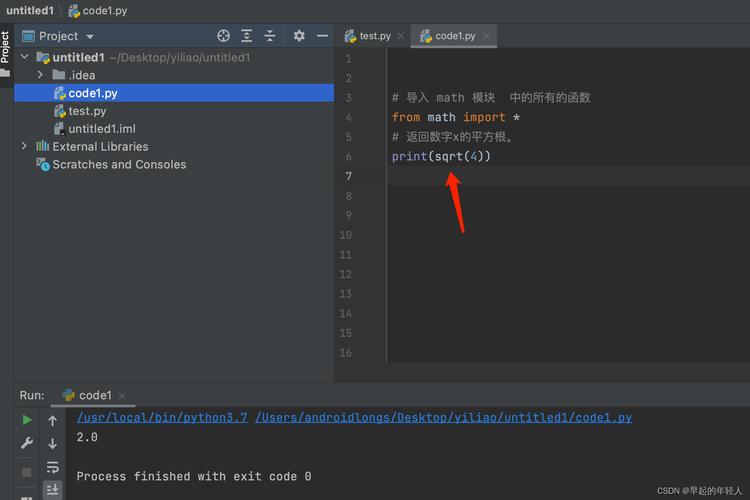Screen dimensions: 750x500
Task: Toggle the vertical Project tool window tab
Action: click(5, 47)
